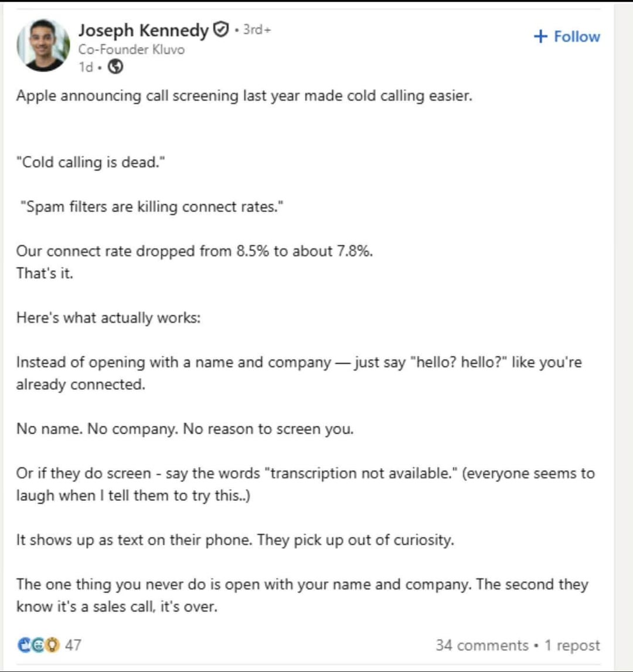
Task: Click the verified shield badge icon
Action: click(x=221, y=29)
